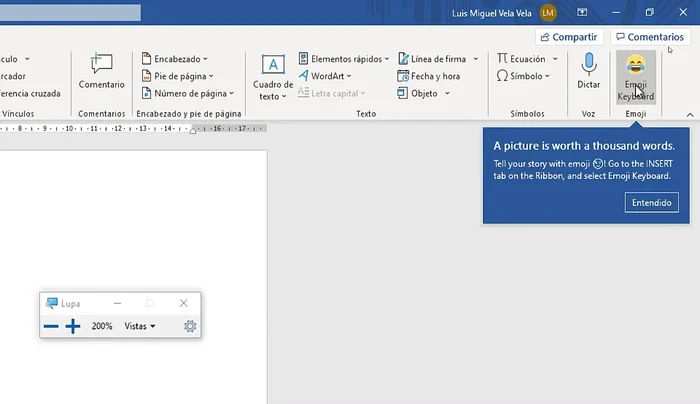Open the Número de página menu
700x404 pixels.
[188, 93]
